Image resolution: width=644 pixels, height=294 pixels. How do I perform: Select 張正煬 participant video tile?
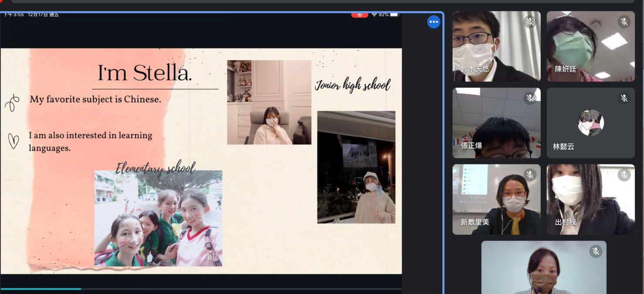click(x=496, y=123)
